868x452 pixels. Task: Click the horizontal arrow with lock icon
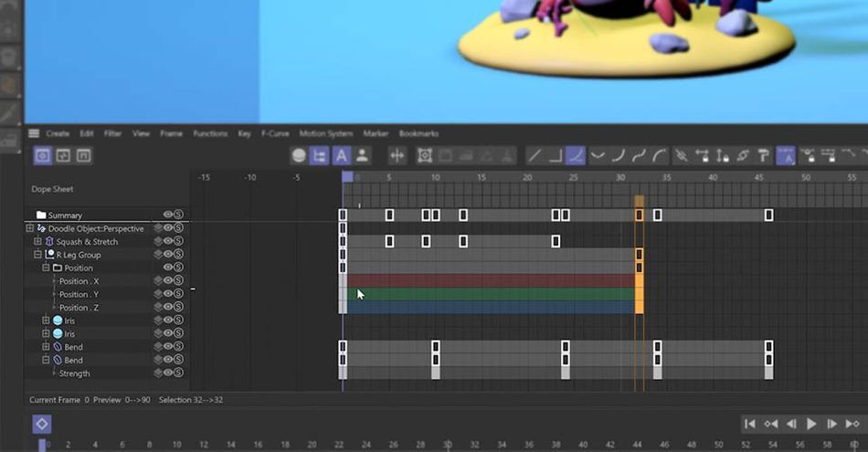702,156
